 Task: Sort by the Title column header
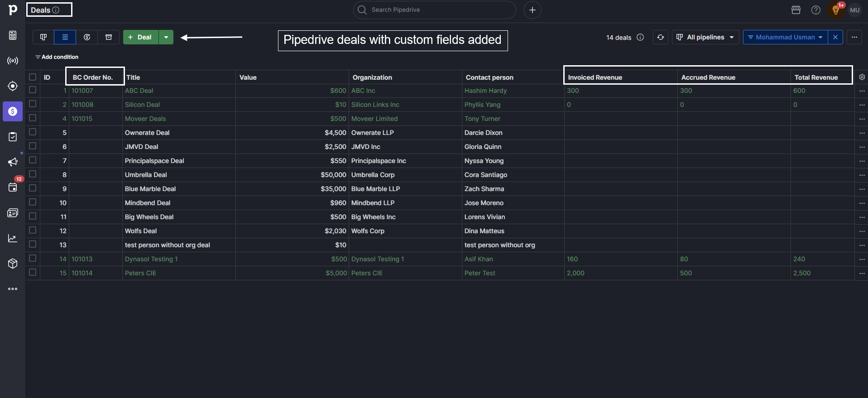133,77
